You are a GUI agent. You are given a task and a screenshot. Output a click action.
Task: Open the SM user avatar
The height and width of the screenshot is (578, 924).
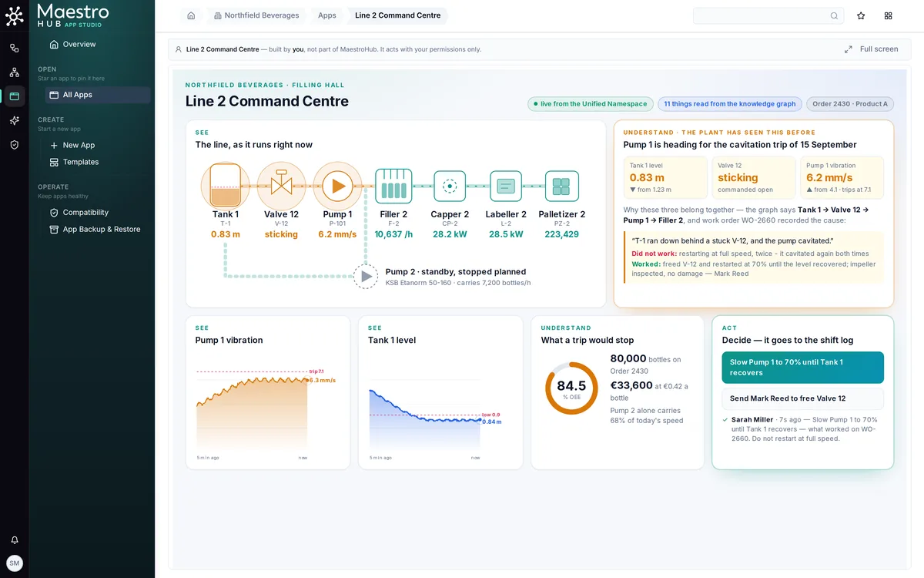tap(15, 563)
